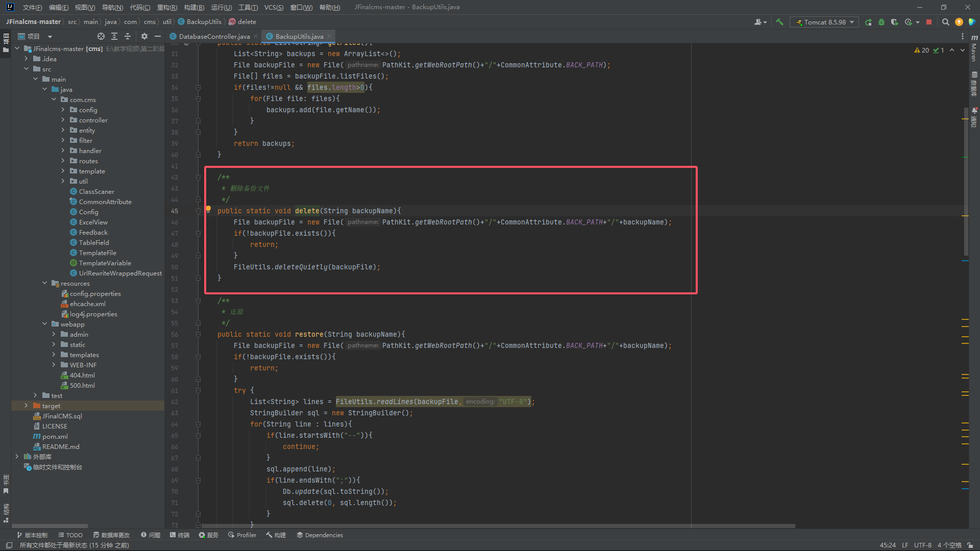Click the read-only lock icon in status bar

click(970, 545)
